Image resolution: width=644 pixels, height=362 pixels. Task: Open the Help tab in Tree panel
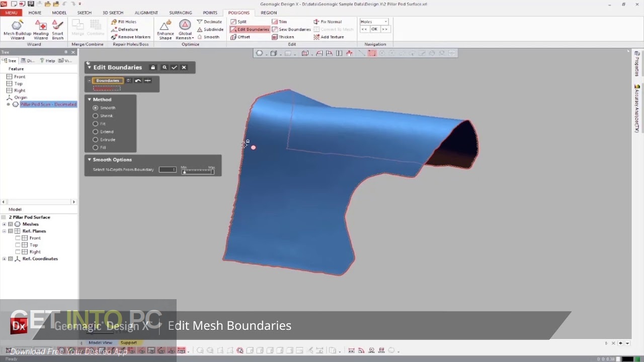coord(48,60)
